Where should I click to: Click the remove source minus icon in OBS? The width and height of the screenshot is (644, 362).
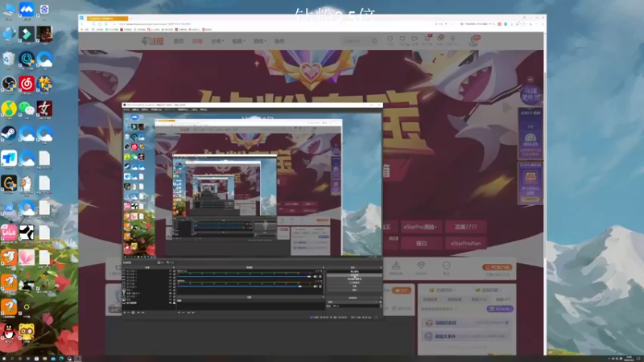tap(129, 313)
